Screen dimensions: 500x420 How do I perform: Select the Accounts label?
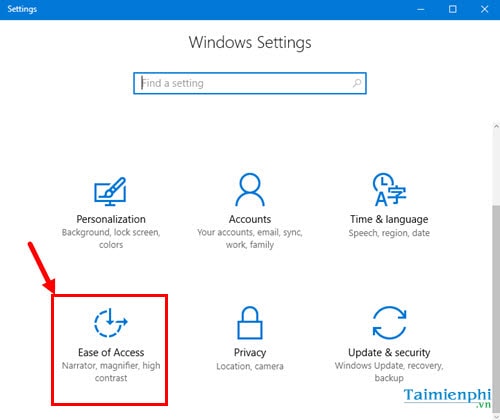[x=250, y=219]
